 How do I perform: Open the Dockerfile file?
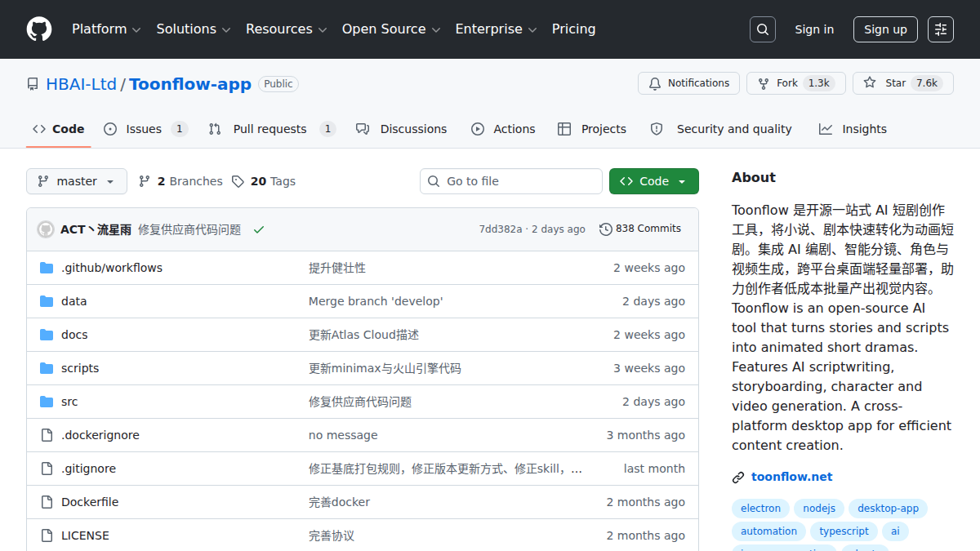coord(90,502)
